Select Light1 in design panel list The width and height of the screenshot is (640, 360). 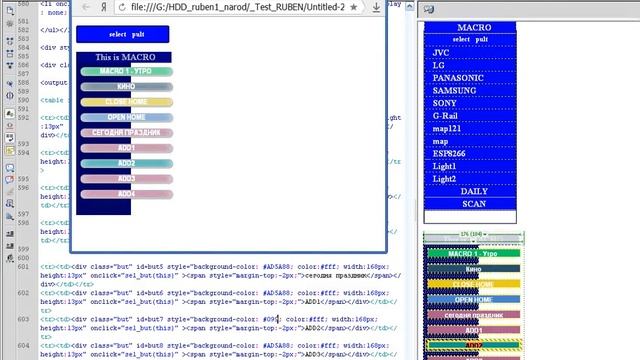470,167
